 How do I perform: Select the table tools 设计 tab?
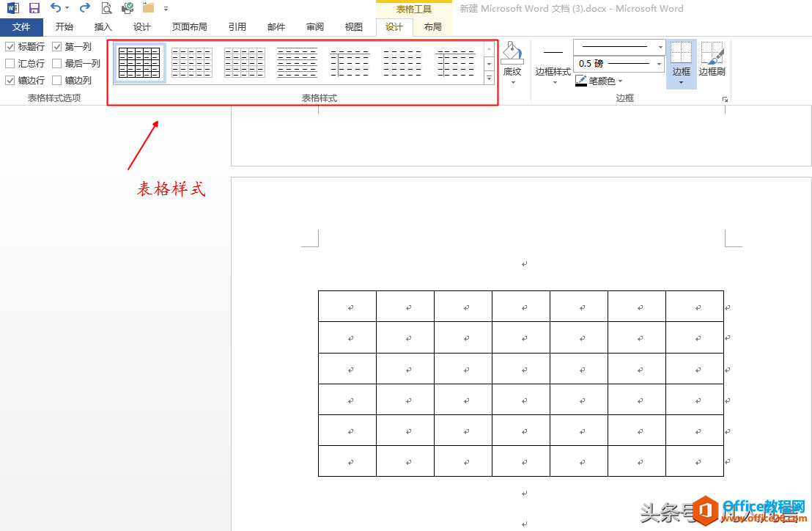coord(394,27)
